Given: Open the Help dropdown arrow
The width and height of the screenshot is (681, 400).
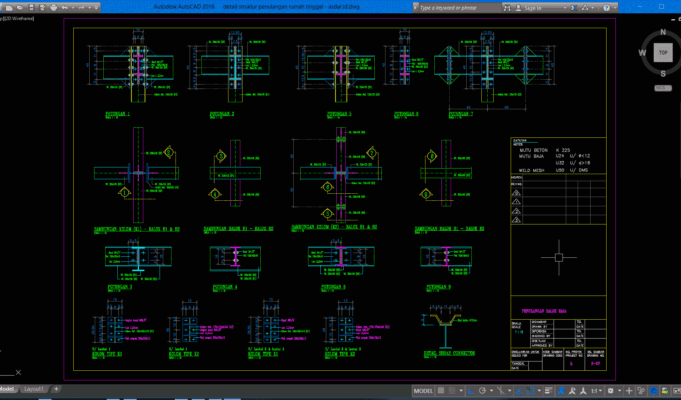Looking at the screenshot, I should coord(615,8).
